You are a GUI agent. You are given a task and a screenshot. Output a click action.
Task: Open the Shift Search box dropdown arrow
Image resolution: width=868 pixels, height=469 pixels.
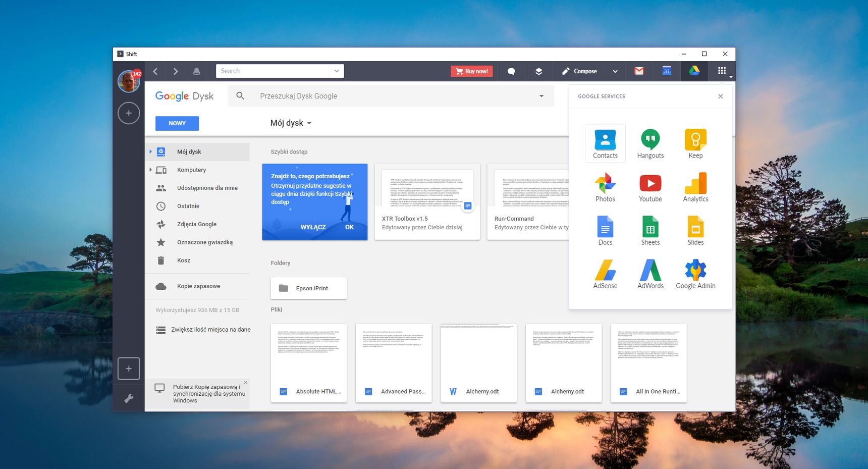pos(337,71)
